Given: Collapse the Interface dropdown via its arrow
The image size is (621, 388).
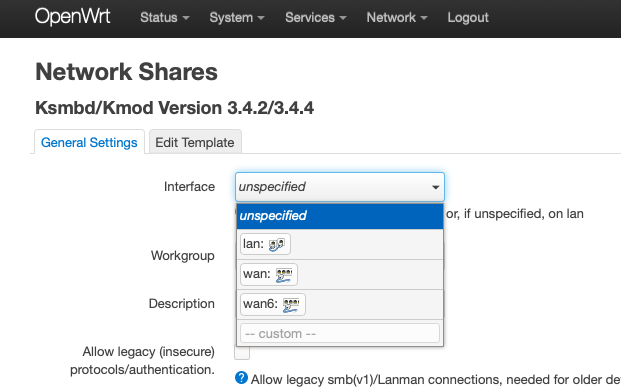Looking at the screenshot, I should click(435, 187).
